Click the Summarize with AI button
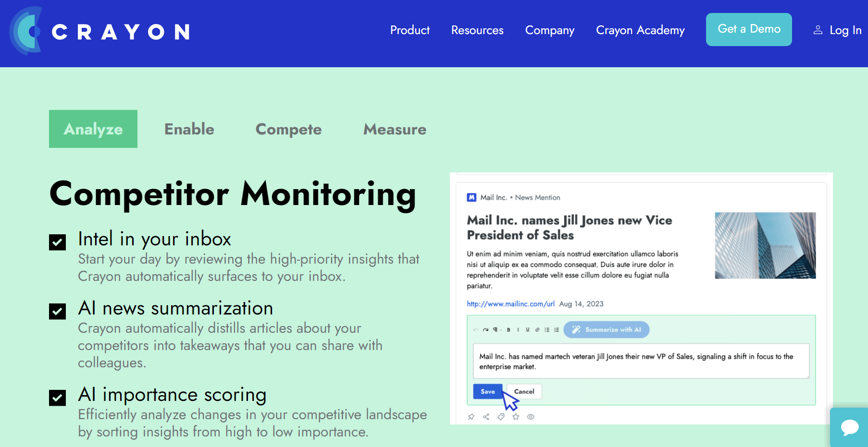This screenshot has width=868, height=447. click(x=606, y=330)
